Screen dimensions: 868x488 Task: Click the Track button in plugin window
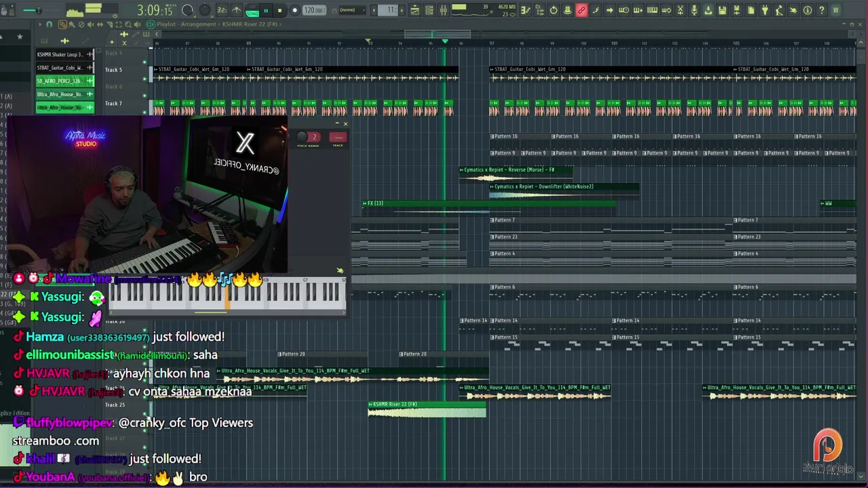[338, 137]
